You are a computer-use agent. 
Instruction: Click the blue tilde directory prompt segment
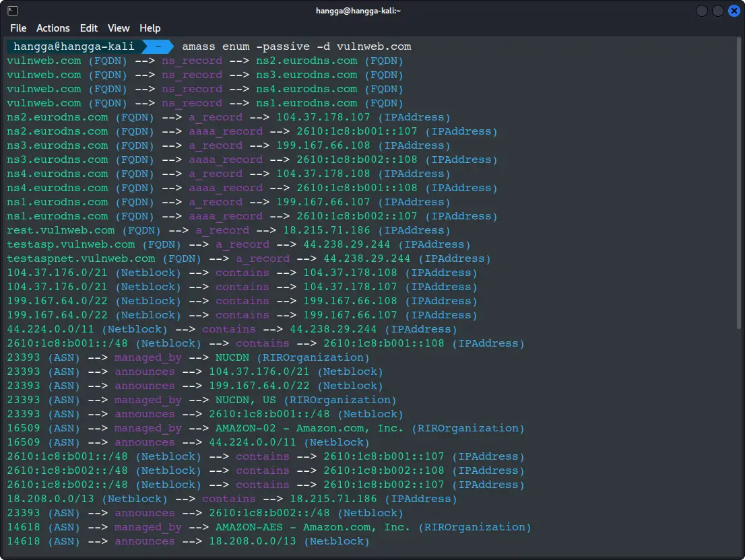158,46
